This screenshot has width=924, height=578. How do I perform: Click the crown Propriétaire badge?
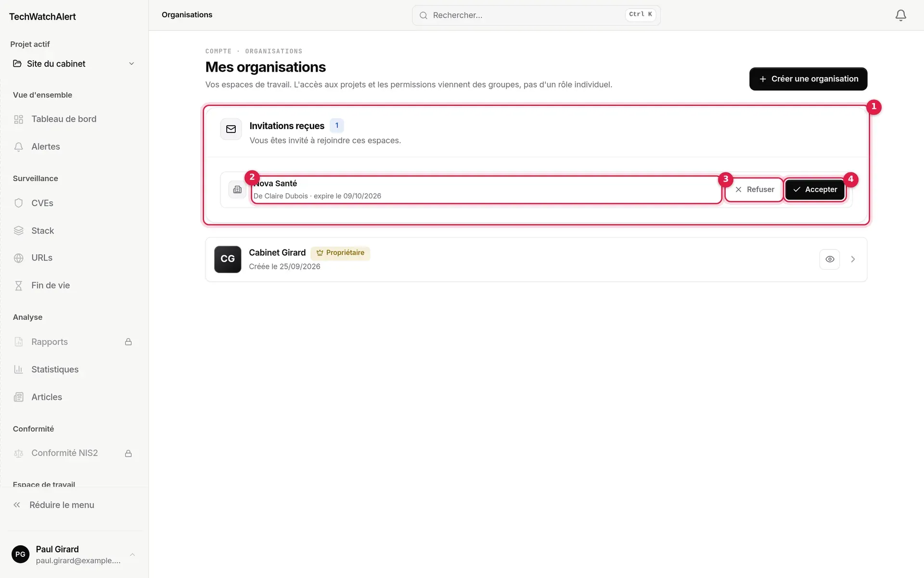coord(340,253)
